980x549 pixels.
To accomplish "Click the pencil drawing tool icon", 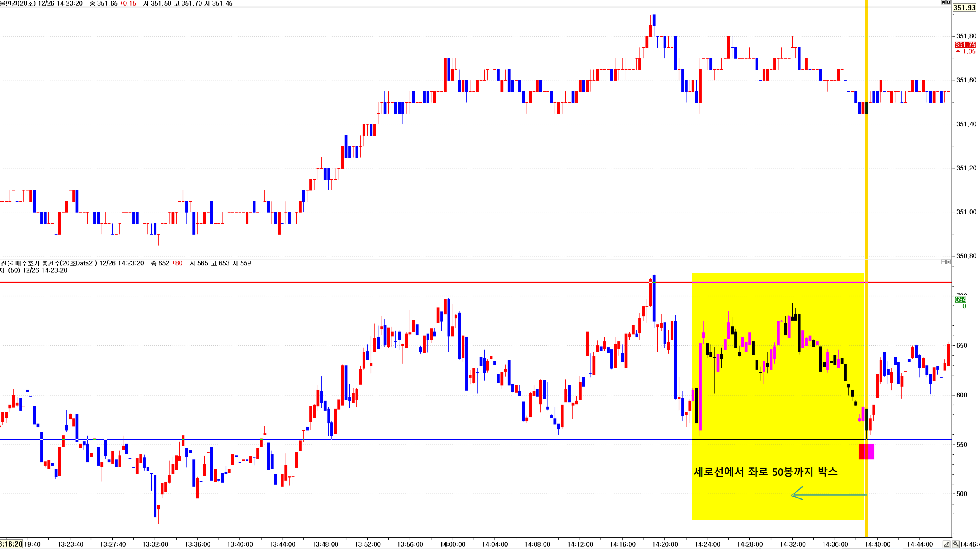I will pos(946,544).
